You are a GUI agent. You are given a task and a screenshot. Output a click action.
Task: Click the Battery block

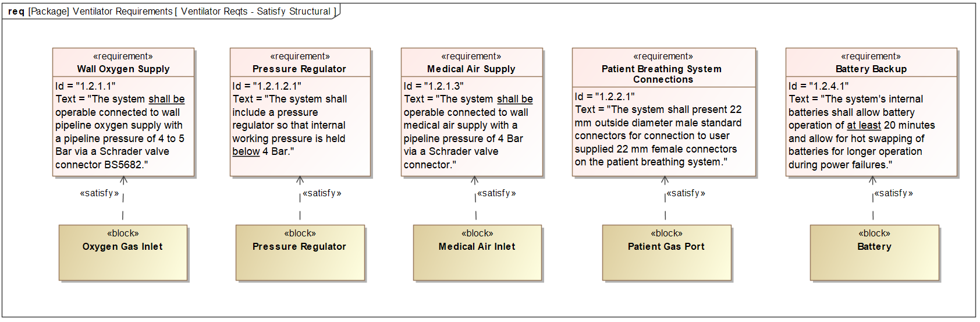(x=875, y=253)
